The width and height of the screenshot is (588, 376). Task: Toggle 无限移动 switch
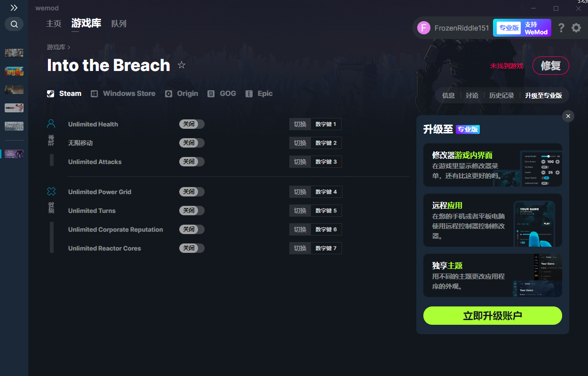192,143
